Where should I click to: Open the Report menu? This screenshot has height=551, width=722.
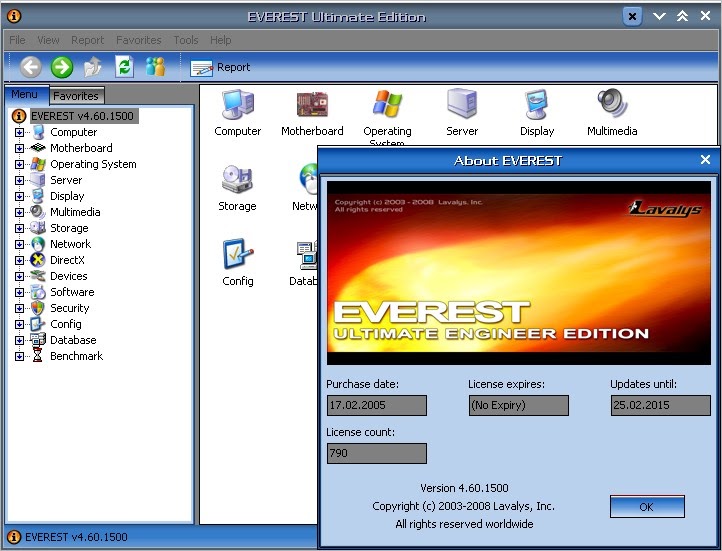point(87,40)
